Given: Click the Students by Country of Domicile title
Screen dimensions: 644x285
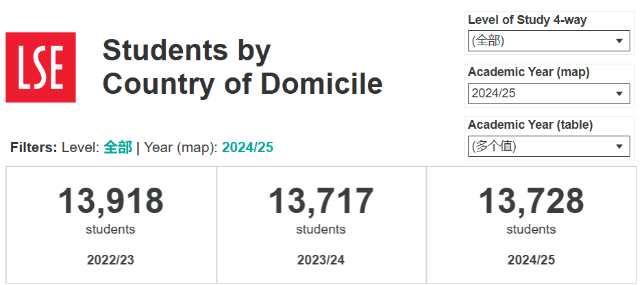Looking at the screenshot, I should (x=242, y=67).
